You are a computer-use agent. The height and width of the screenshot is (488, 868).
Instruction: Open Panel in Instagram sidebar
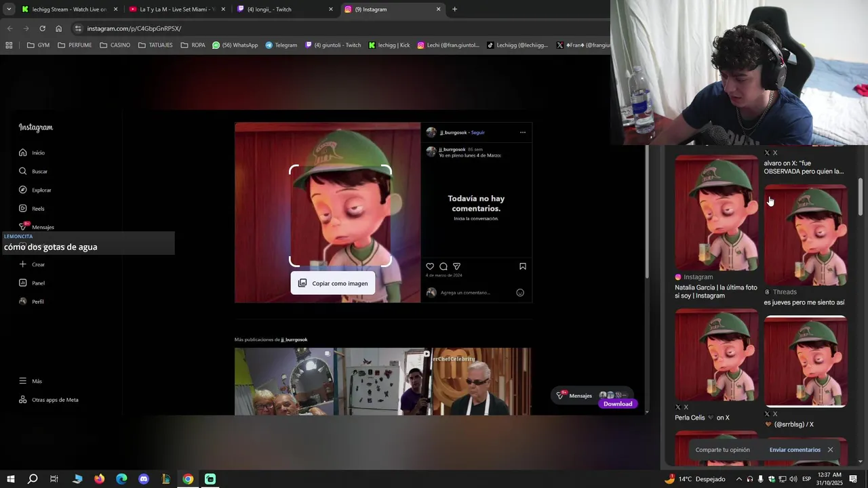pos(32,283)
